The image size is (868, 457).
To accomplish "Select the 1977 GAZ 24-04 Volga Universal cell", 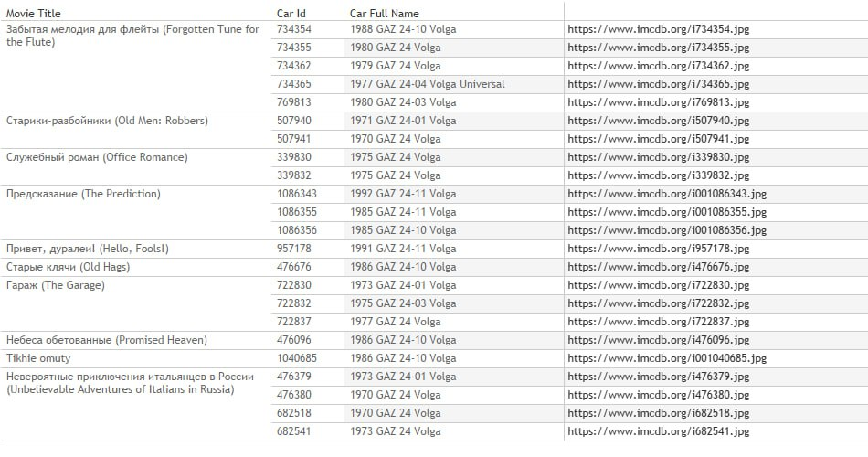I will tap(427, 84).
